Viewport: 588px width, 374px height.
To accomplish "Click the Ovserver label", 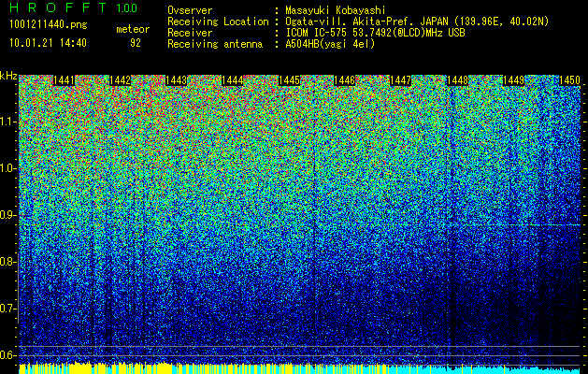I will pos(190,10).
